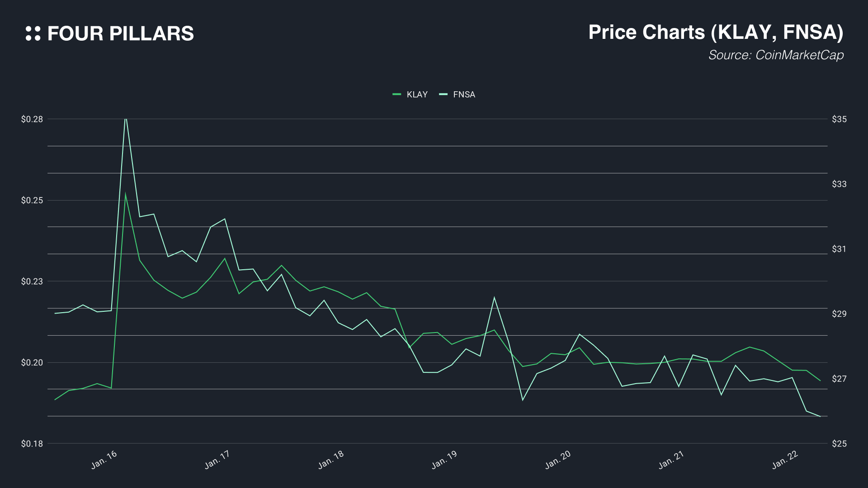Click the Four Pillars dots logo icon

coord(33,33)
